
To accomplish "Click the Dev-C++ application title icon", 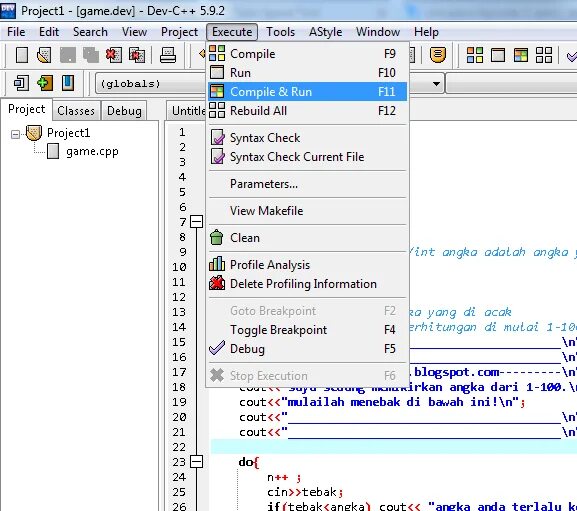I will point(8,10).
